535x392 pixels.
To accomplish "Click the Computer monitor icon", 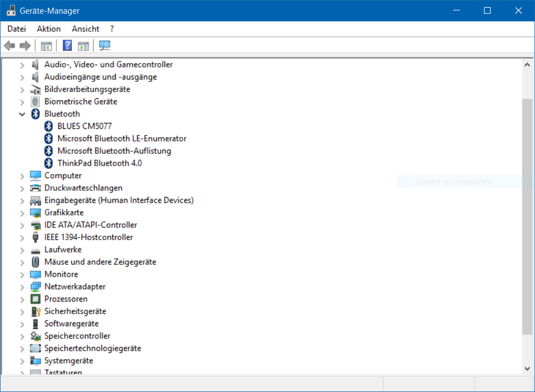I will [36, 175].
